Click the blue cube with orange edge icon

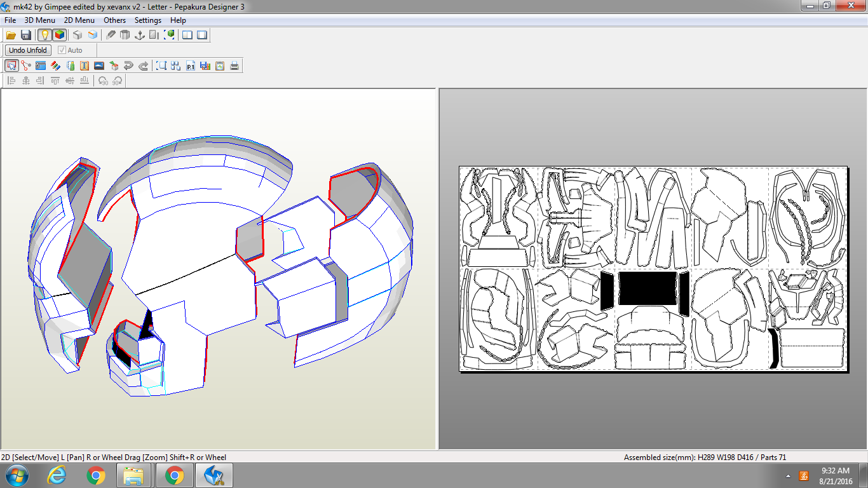point(92,35)
